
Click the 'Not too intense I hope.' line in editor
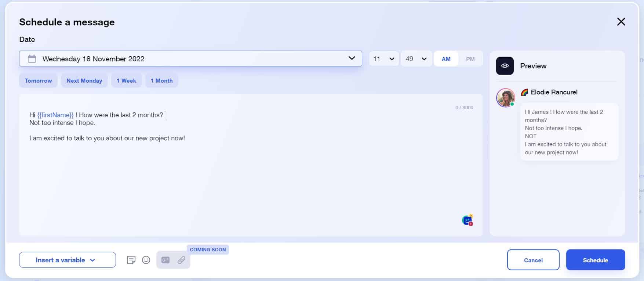(x=62, y=123)
